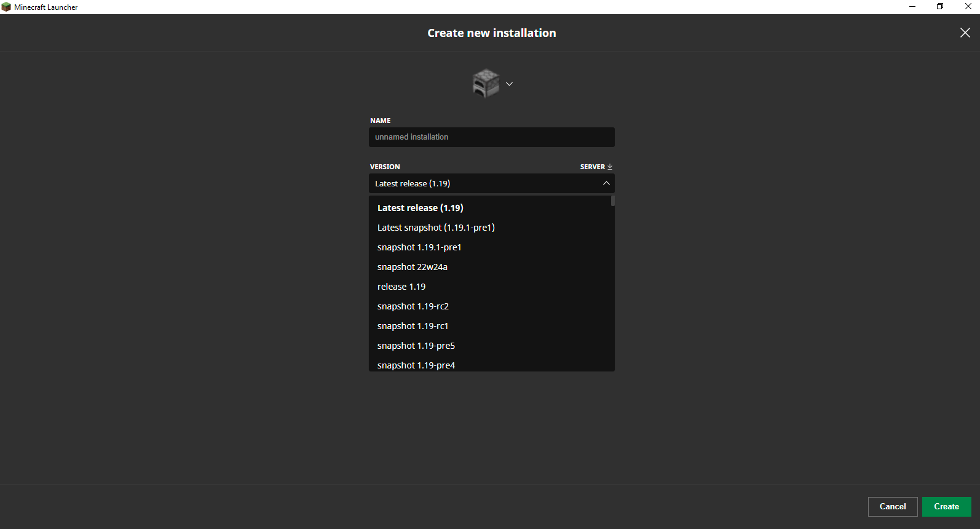Click the green Create button
Image resolution: width=980 pixels, height=529 pixels.
point(947,507)
